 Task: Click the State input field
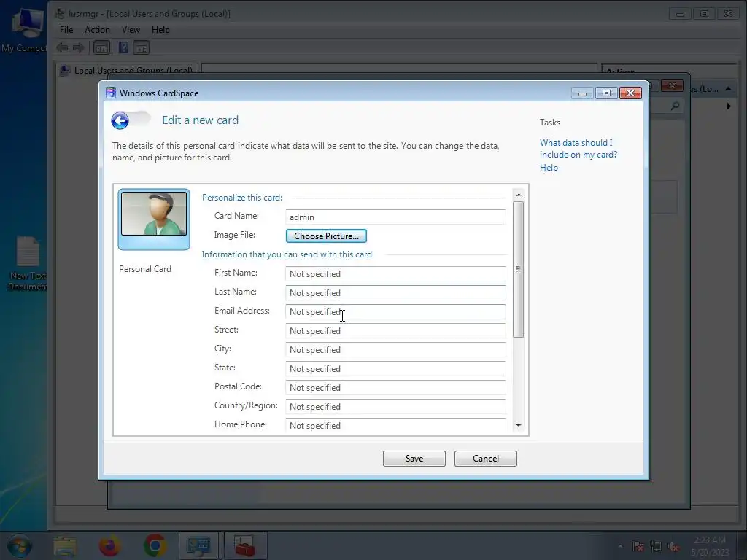pos(395,369)
